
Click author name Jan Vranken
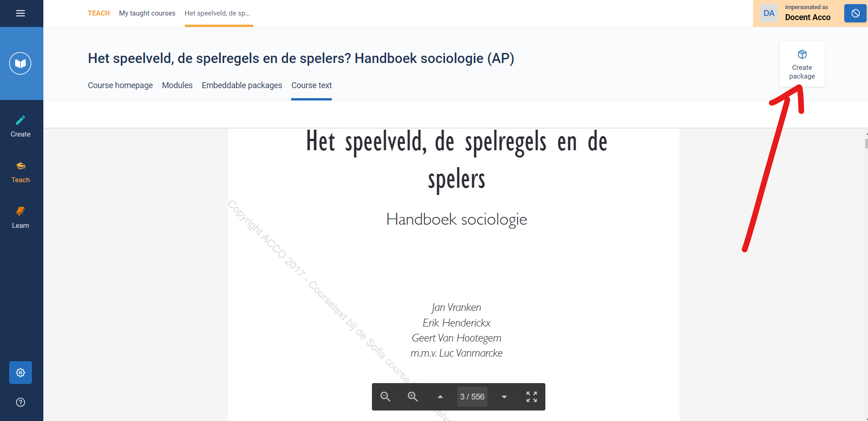456,307
